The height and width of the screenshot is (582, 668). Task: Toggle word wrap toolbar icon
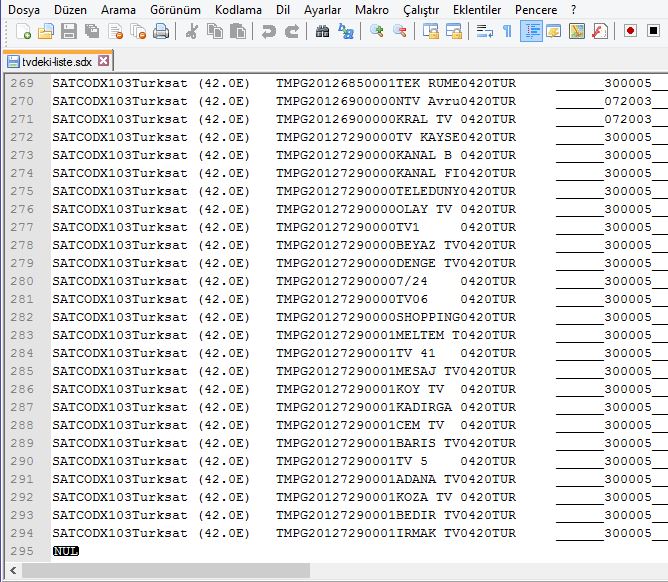click(x=484, y=32)
